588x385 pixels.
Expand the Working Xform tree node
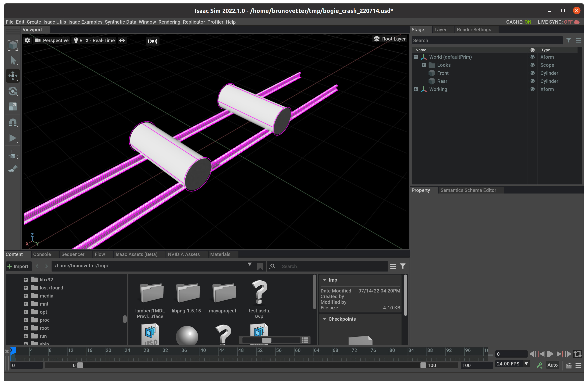pyautogui.click(x=416, y=89)
